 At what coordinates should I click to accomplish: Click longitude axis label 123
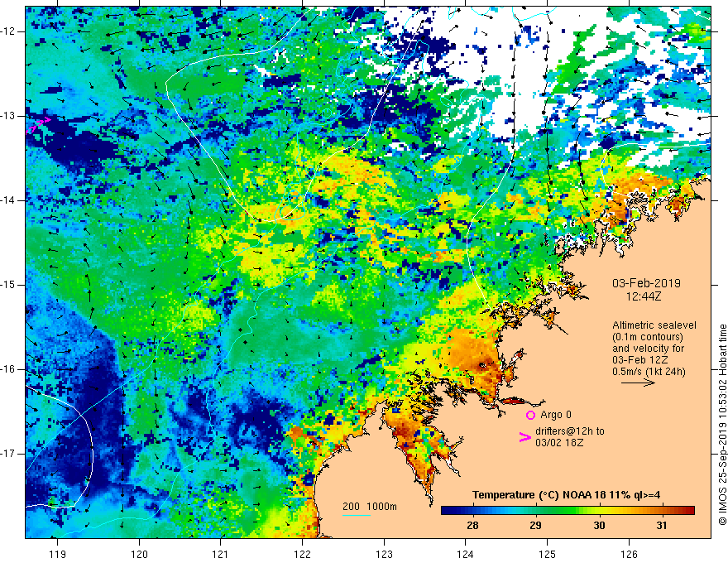coord(384,554)
